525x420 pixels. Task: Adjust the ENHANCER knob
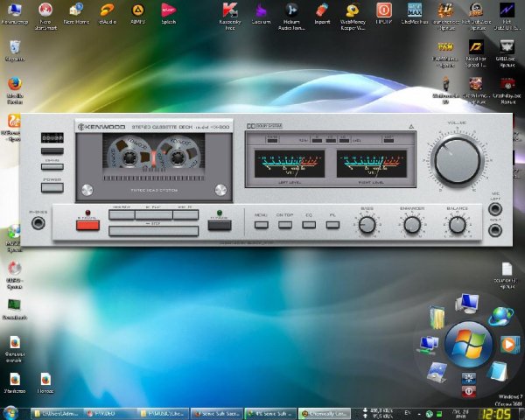click(x=412, y=225)
